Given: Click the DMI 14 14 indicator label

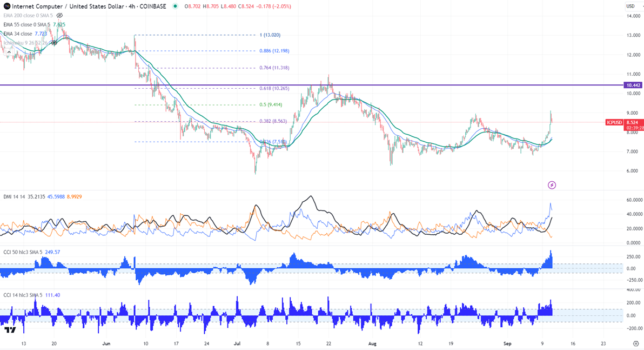Looking at the screenshot, I should coord(11,198).
